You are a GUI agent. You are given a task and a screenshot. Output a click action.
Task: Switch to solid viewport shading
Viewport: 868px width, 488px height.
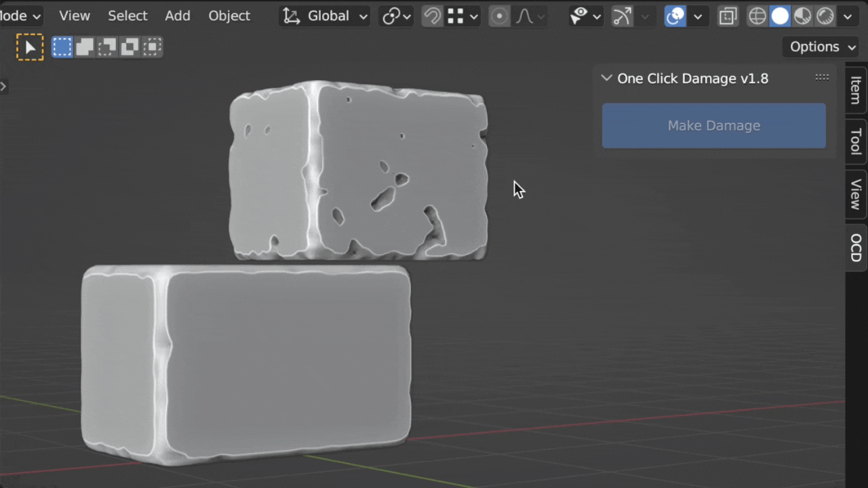point(781,16)
